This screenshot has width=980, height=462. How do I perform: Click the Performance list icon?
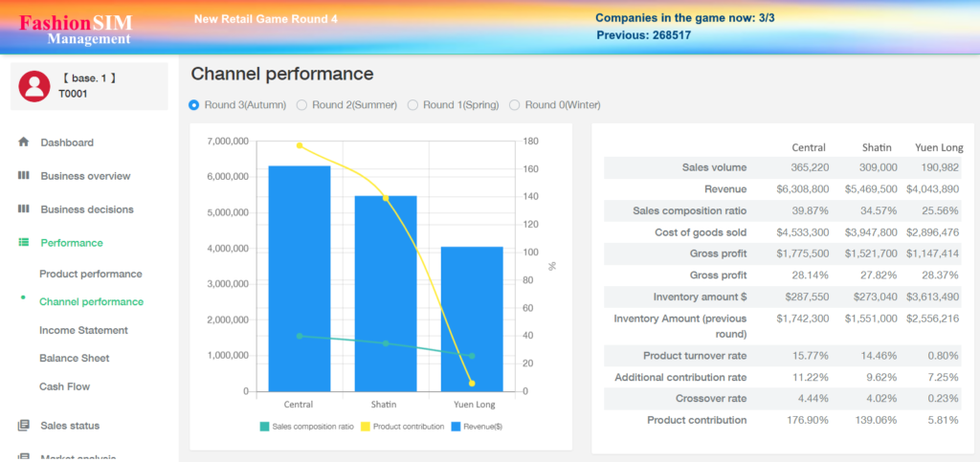click(x=23, y=243)
